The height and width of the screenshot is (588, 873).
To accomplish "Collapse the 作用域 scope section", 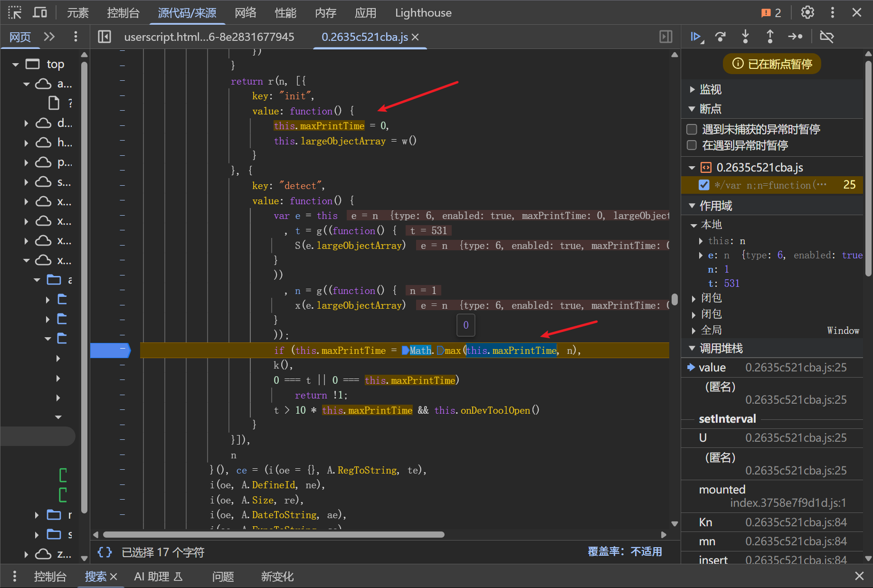I will [x=715, y=206].
